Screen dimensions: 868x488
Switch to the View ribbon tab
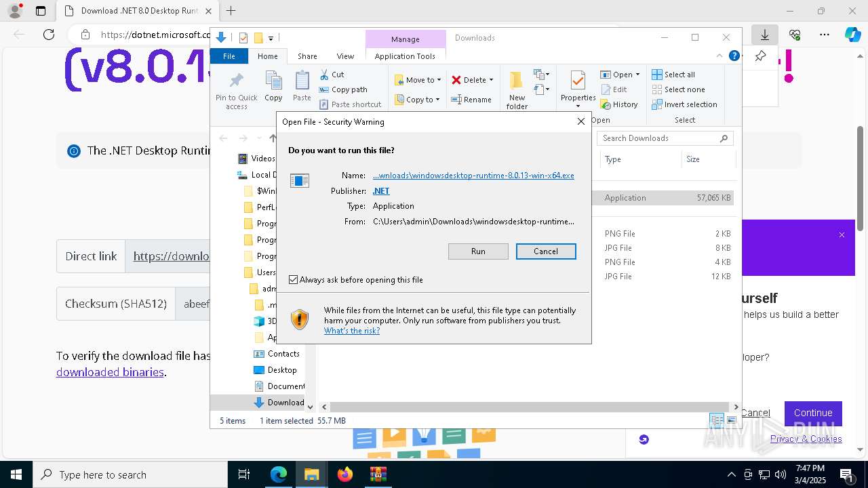pos(345,56)
